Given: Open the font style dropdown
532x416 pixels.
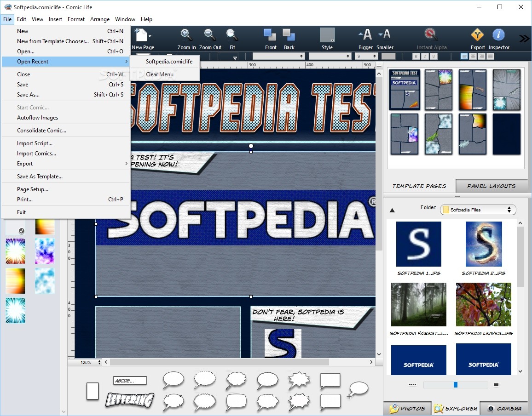Looking at the screenshot, I should (x=330, y=56).
